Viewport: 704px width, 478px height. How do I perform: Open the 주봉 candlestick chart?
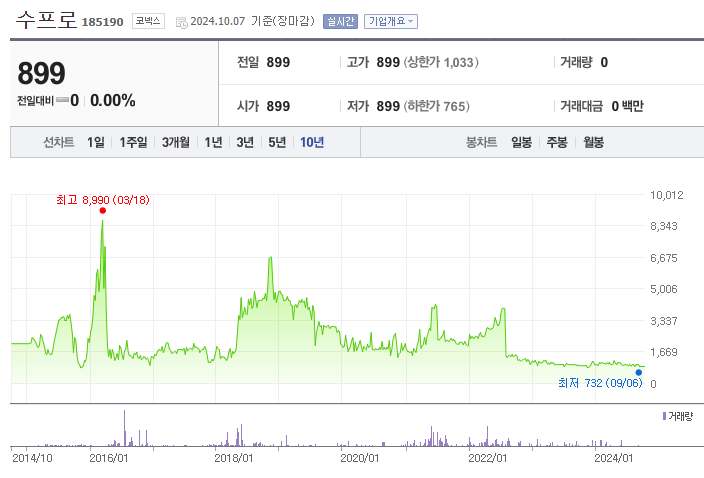click(557, 142)
